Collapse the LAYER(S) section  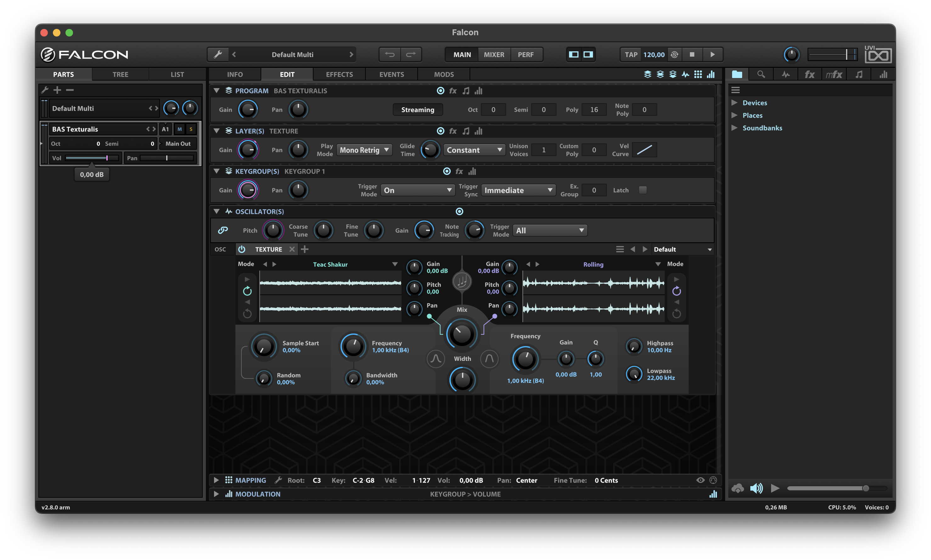[x=217, y=131]
